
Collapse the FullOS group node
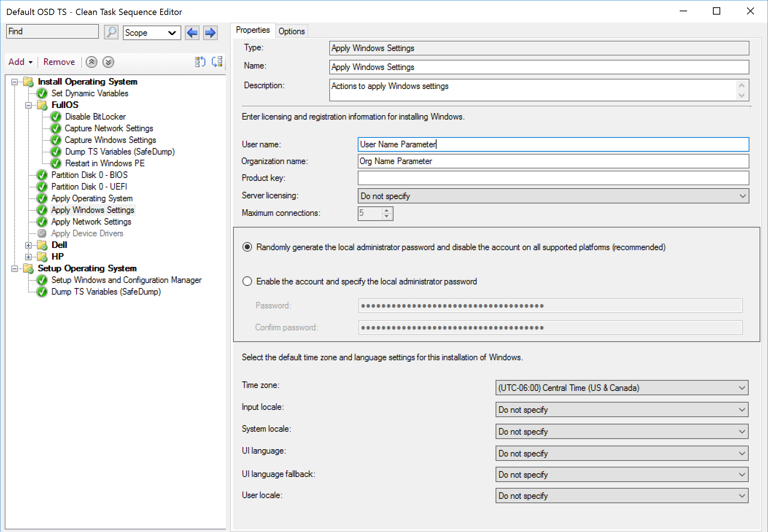pos(28,105)
